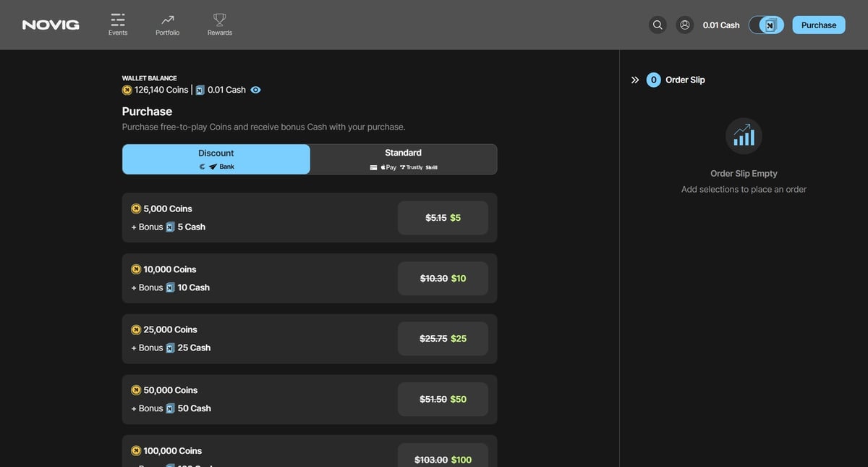Click the Order Slip count badge
The width and height of the screenshot is (868, 467).
pos(654,80)
